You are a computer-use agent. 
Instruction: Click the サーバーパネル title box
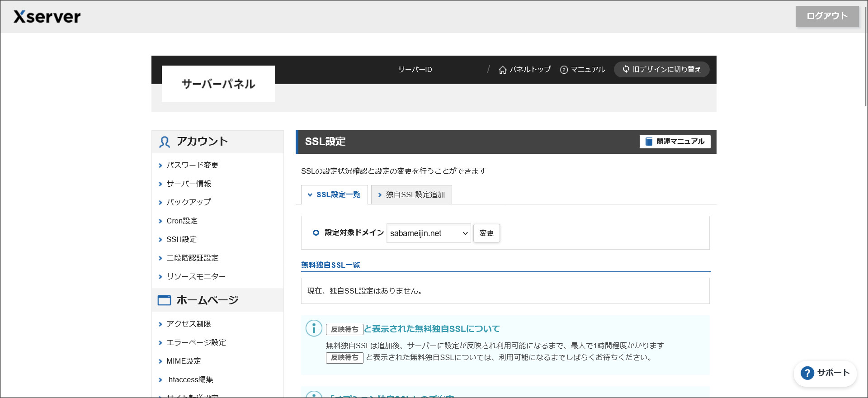pos(218,84)
